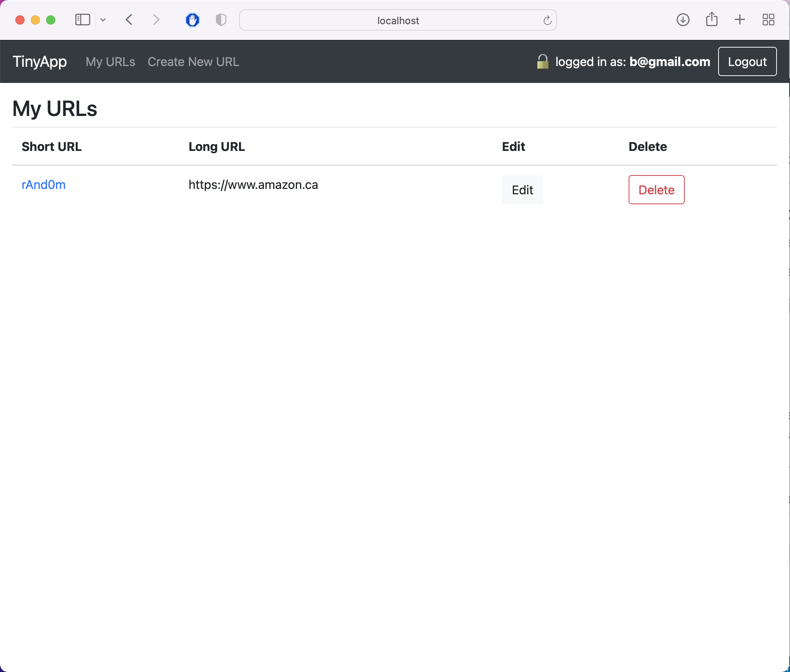Open My URLs in the navbar

click(110, 62)
